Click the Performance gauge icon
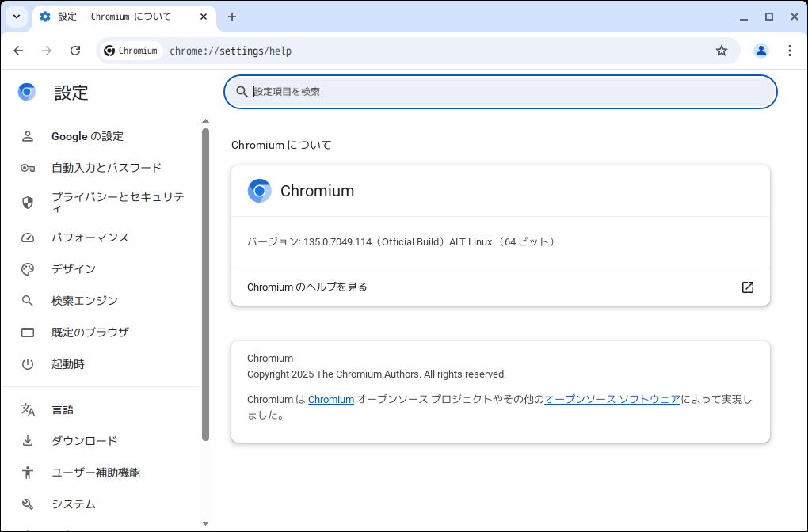This screenshot has width=808, height=532. click(28, 237)
